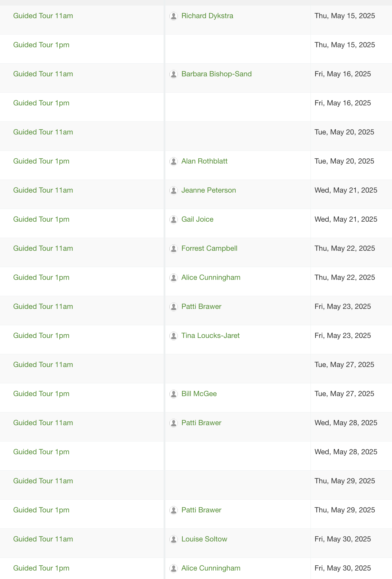Open Guided Tour 11am on Thu, May 29

[43, 481]
